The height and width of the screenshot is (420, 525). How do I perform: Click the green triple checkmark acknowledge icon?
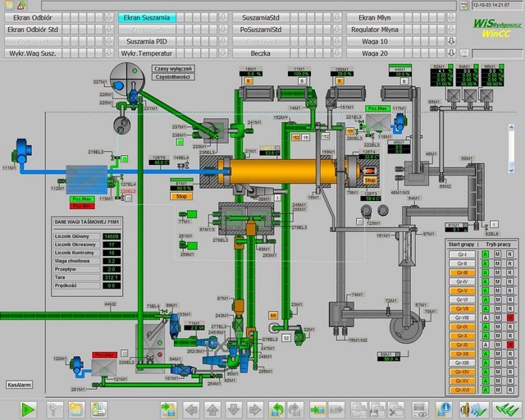507,409
